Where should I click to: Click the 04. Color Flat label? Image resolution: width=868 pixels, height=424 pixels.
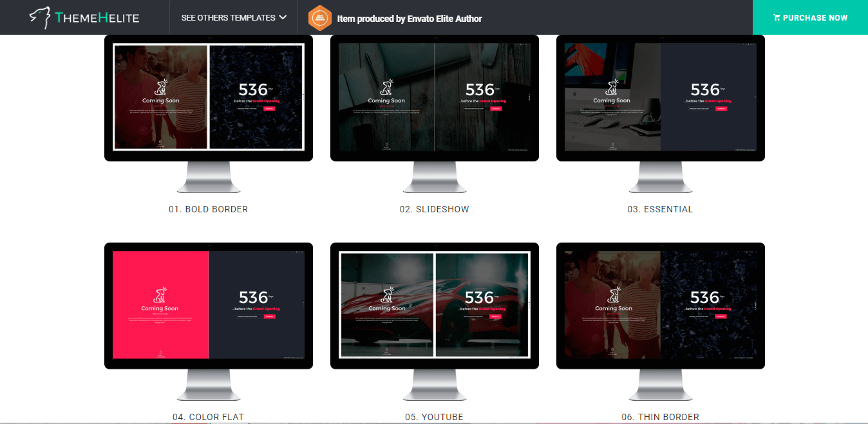click(x=208, y=417)
